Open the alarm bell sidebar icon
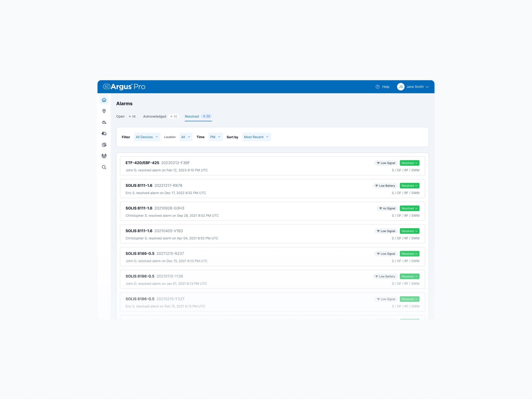The image size is (532, 399). pos(104,133)
